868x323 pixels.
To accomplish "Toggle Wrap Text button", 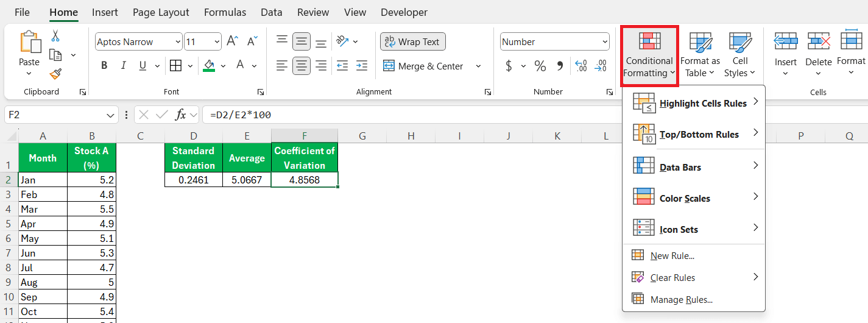I will click(413, 41).
